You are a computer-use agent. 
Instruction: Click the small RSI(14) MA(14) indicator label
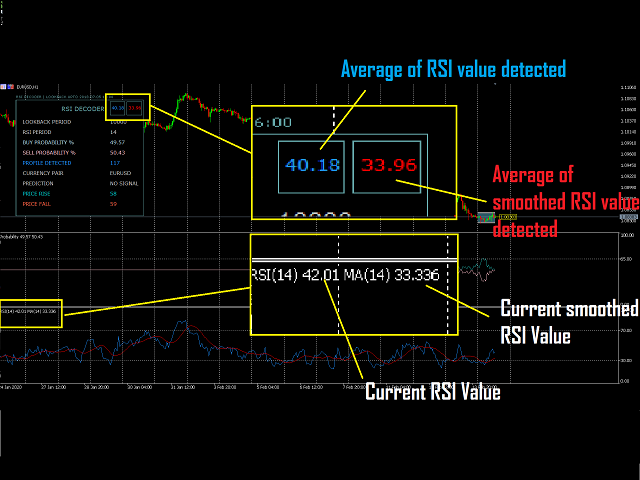tap(29, 311)
